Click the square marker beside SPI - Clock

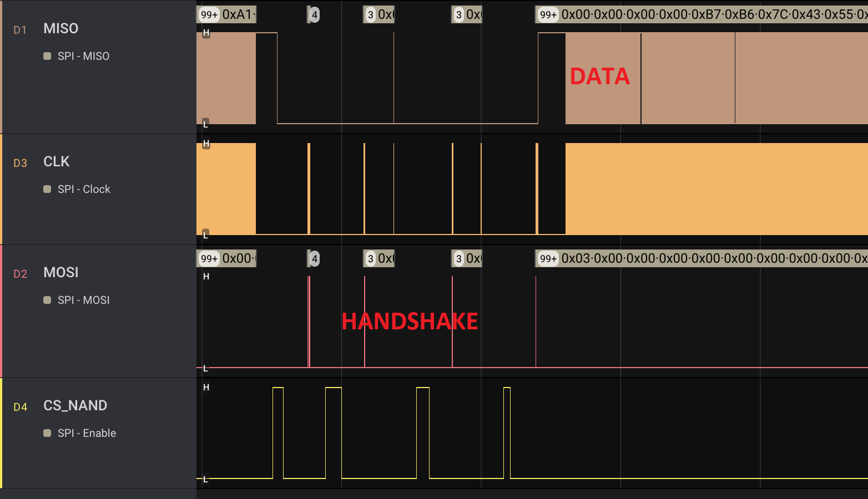click(47, 189)
